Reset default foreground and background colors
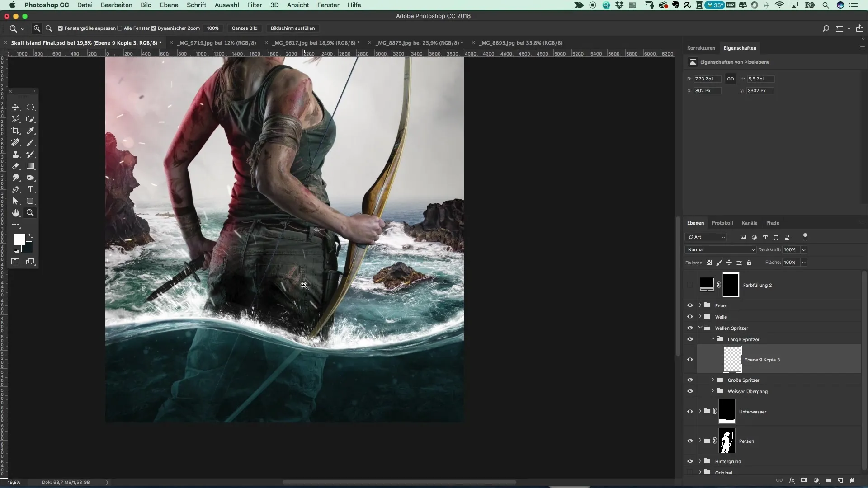This screenshot has width=868, height=488. [x=16, y=251]
